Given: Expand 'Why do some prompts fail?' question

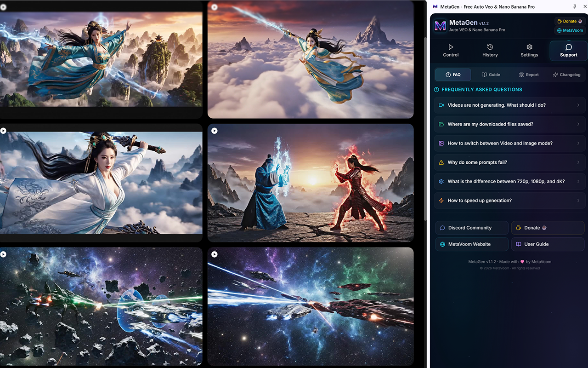Looking at the screenshot, I should click(509, 162).
